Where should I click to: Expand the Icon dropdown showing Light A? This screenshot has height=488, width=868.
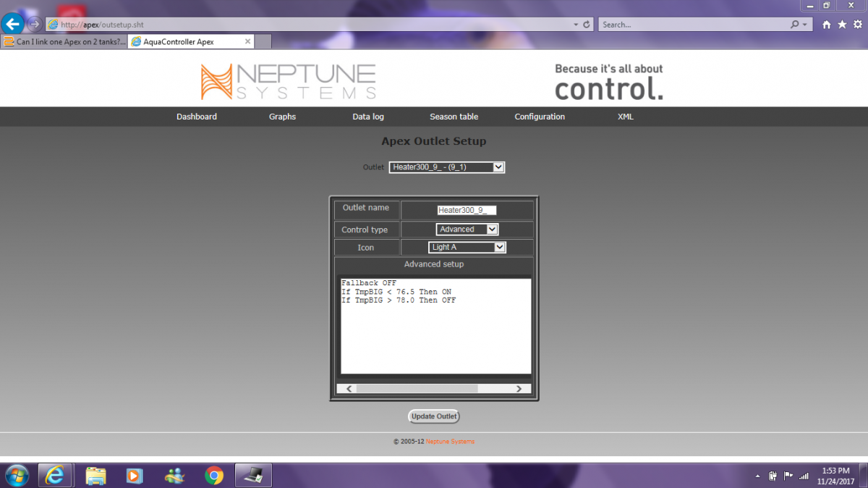click(467, 248)
